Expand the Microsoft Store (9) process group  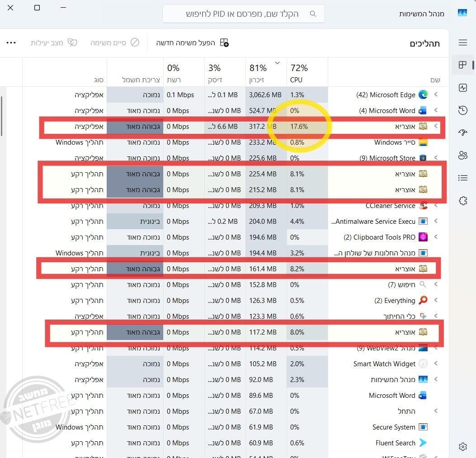click(436, 158)
